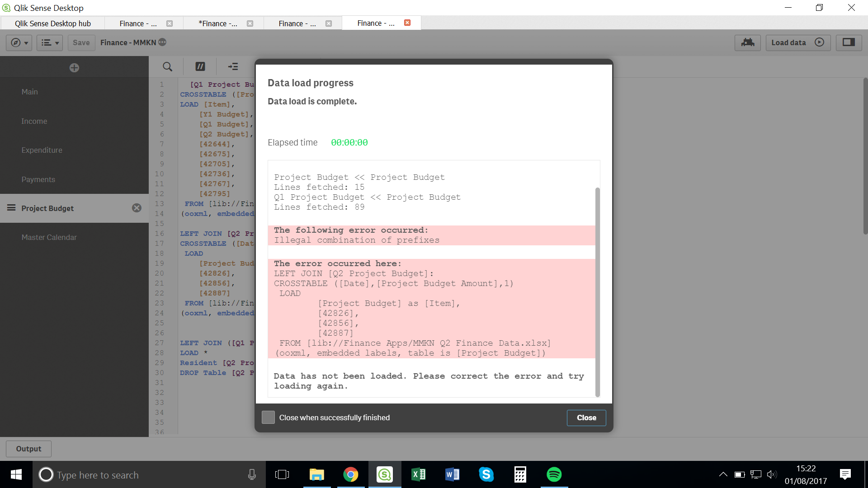Click the Elapsed time value 00:00:00
Image resolution: width=868 pixels, height=488 pixels.
coord(349,143)
